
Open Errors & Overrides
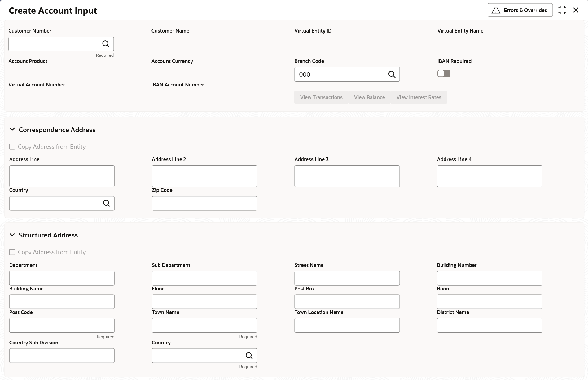(520, 10)
